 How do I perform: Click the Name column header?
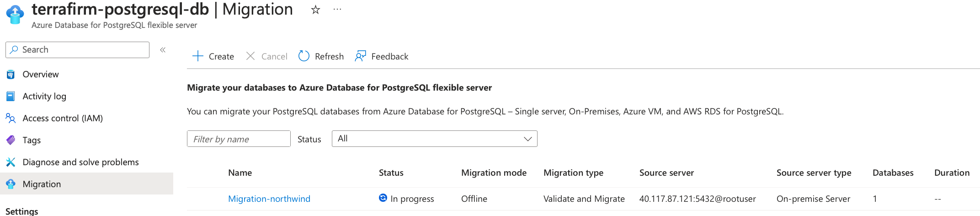240,173
